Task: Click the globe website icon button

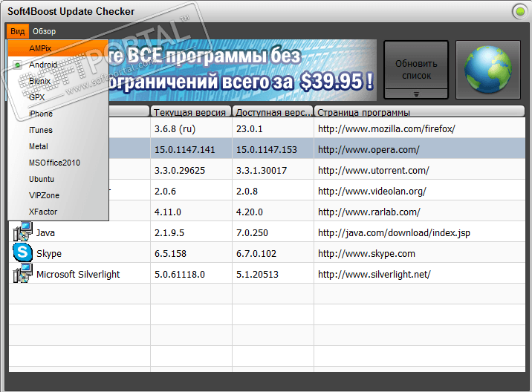Action: click(x=487, y=70)
